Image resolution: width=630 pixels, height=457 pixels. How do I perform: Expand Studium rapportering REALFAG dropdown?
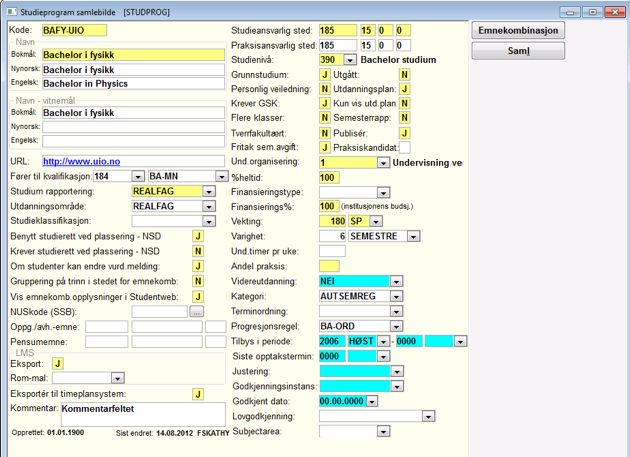click(x=209, y=191)
